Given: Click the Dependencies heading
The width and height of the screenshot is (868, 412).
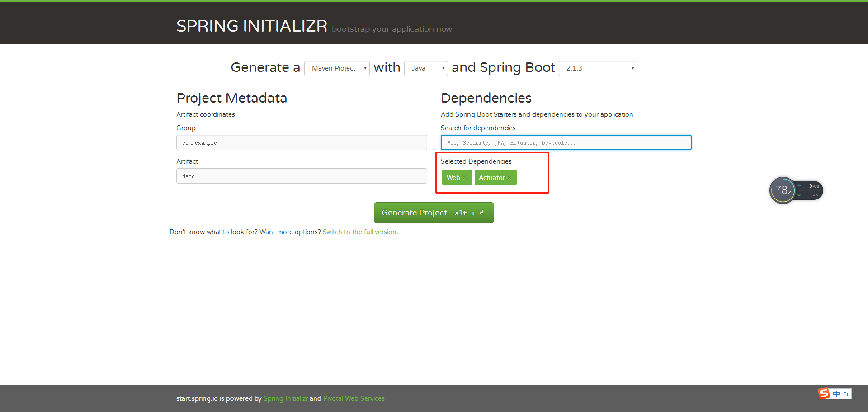Looking at the screenshot, I should coord(486,98).
